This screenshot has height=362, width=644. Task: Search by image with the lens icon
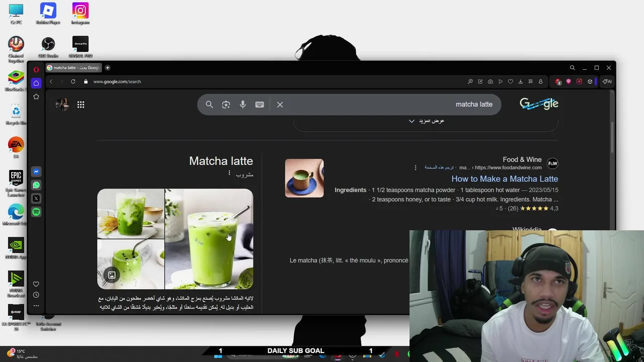[226, 105]
